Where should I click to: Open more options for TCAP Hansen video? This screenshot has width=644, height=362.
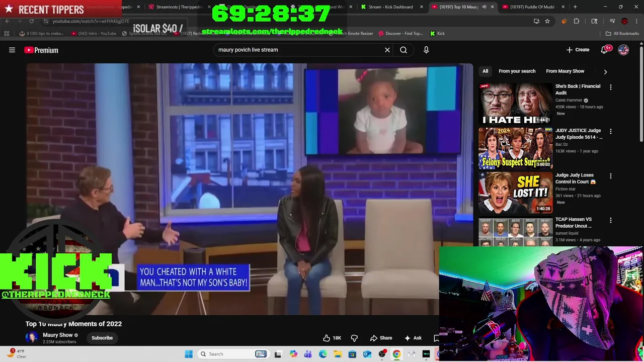point(611,220)
